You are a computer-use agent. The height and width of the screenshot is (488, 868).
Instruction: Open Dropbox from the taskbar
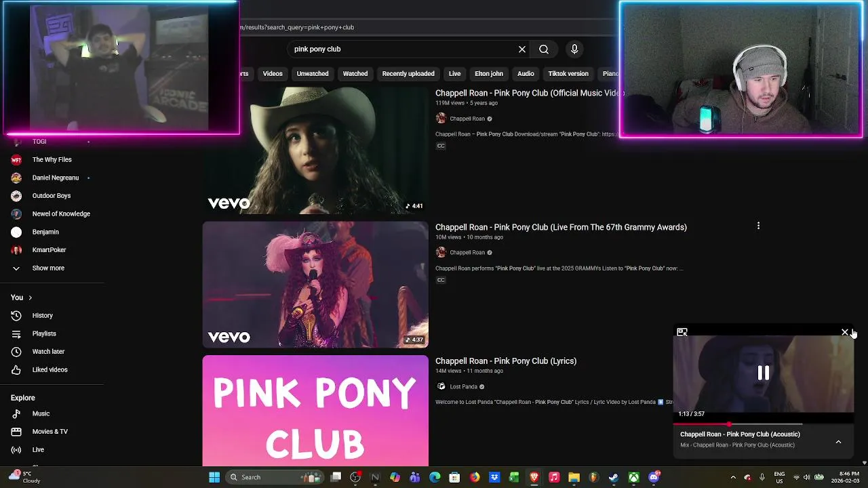[x=494, y=477]
